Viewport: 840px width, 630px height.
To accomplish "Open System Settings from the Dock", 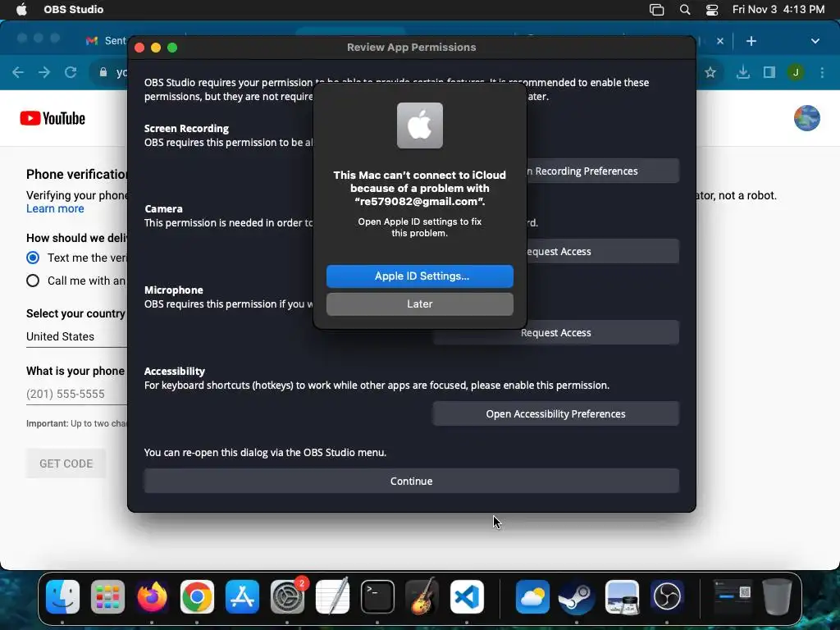I will click(x=288, y=597).
